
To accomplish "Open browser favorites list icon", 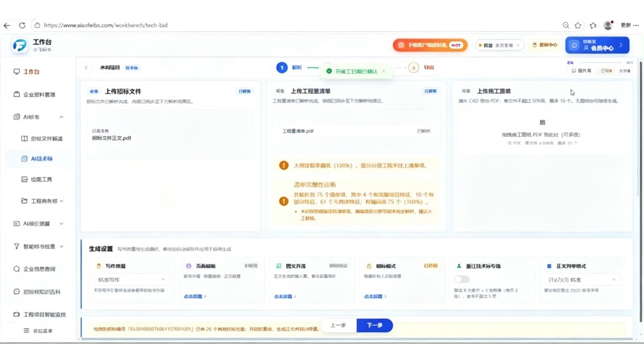I will (x=593, y=25).
